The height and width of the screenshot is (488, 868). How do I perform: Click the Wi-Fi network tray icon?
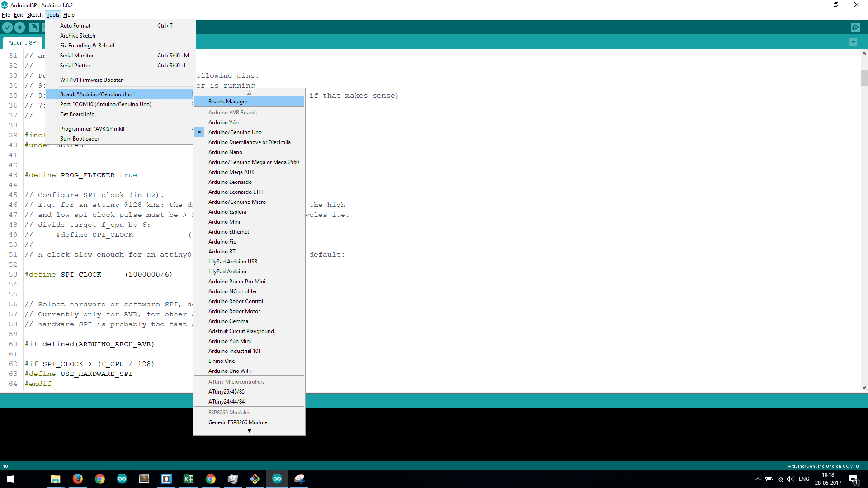[780, 479]
